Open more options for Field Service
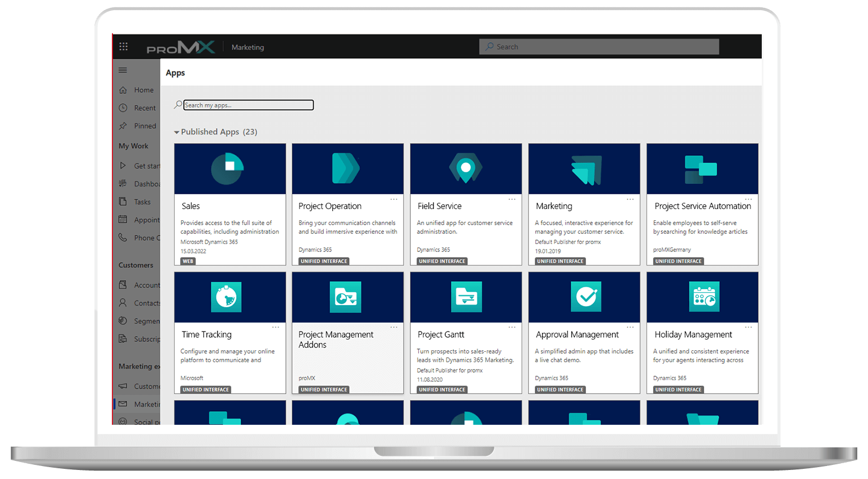868x479 pixels. click(512, 199)
